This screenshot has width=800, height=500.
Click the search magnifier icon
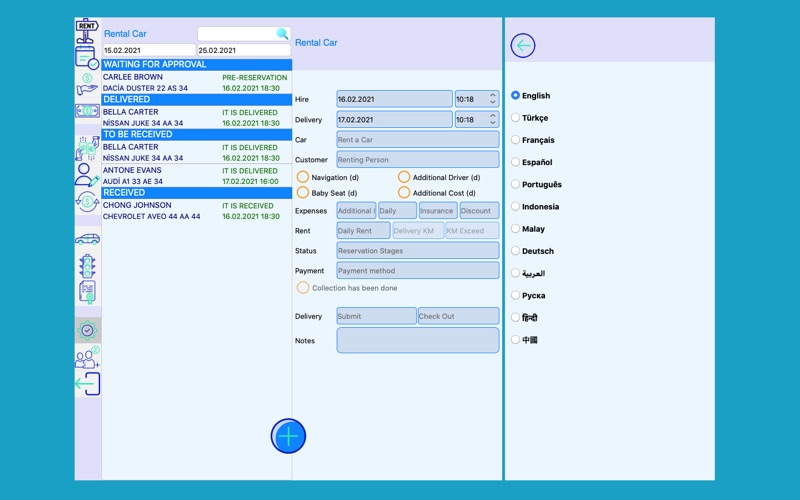(x=282, y=34)
